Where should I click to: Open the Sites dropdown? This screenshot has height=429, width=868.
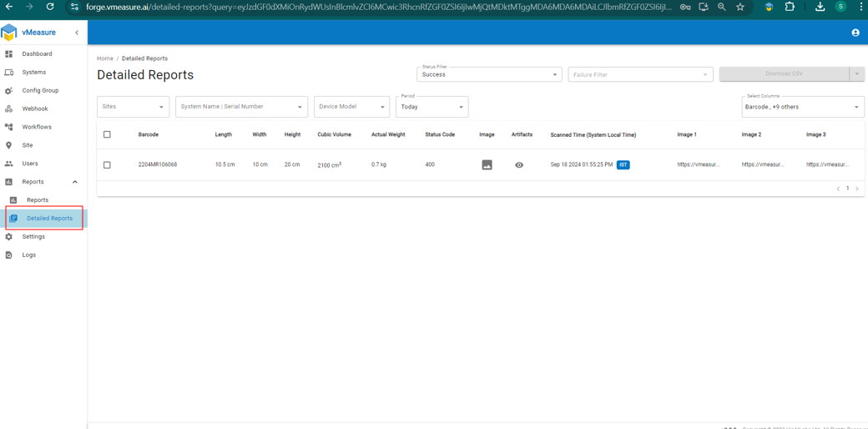[134, 107]
